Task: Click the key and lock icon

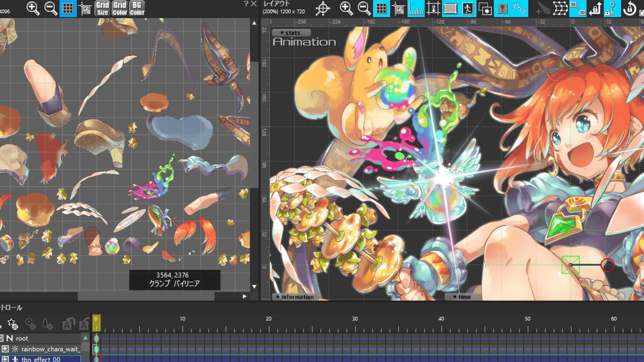Action: tap(612, 9)
